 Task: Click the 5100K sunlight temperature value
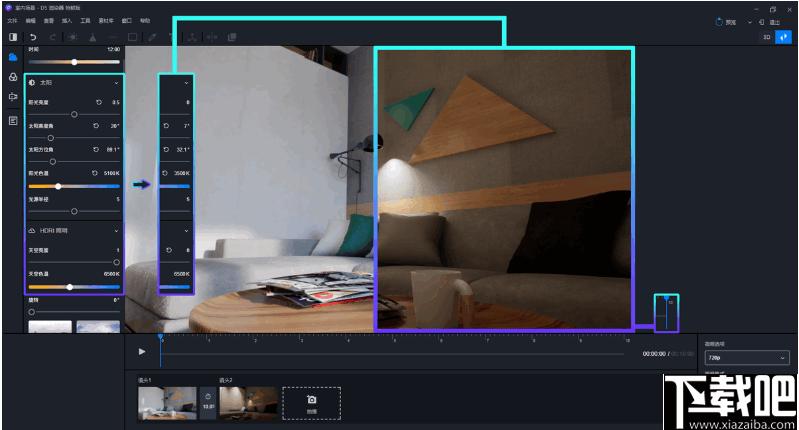(x=112, y=173)
